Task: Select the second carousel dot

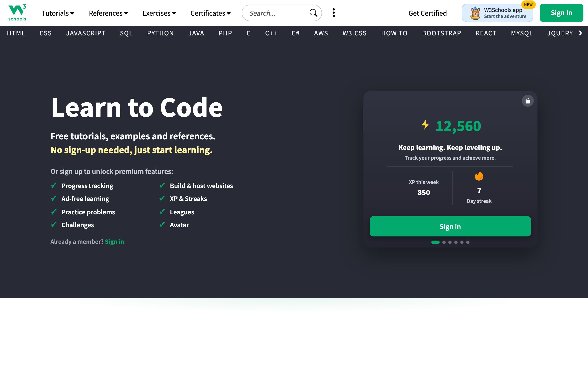Action: [444, 242]
